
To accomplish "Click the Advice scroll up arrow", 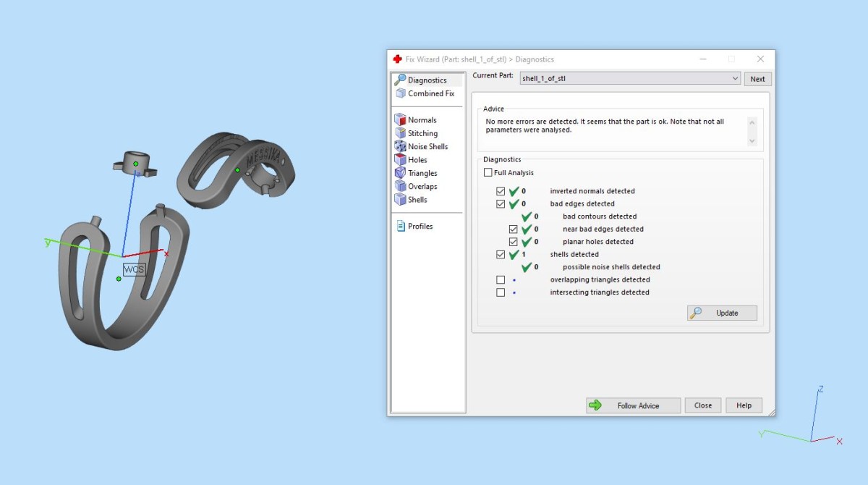I will point(752,122).
